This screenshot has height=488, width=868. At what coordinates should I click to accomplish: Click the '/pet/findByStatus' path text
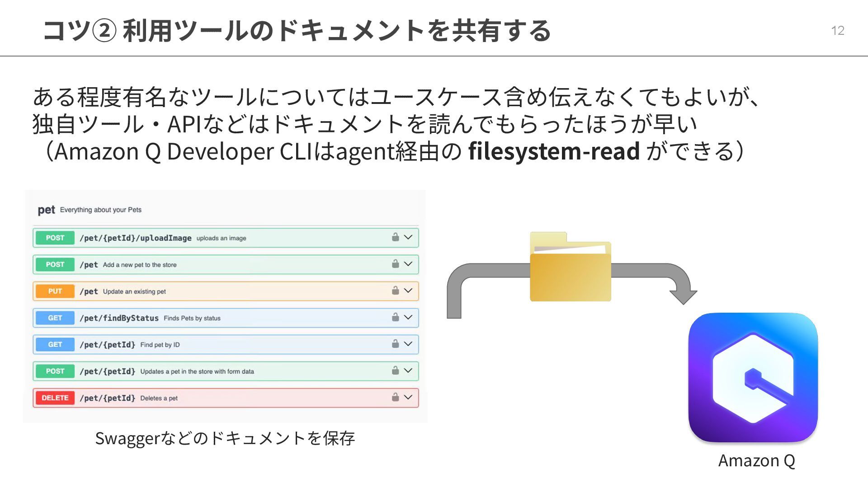[x=119, y=318]
